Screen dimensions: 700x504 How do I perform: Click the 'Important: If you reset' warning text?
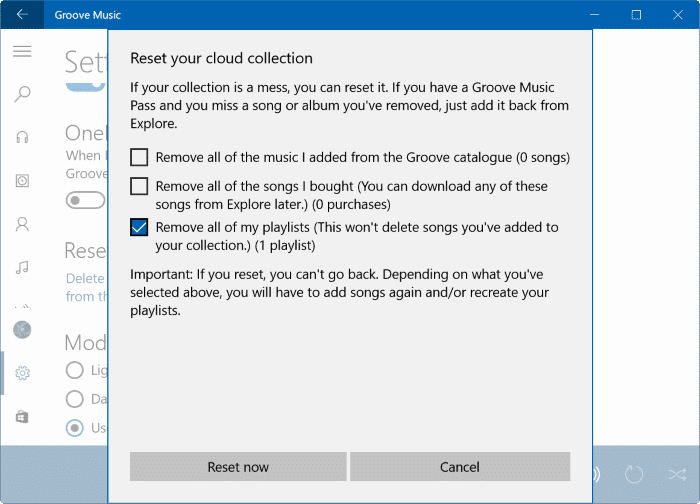coord(340,292)
